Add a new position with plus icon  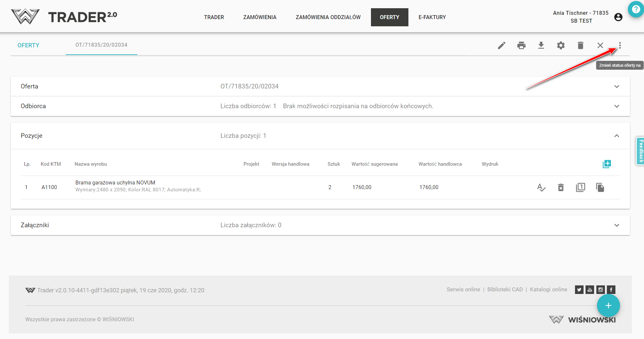[607, 164]
